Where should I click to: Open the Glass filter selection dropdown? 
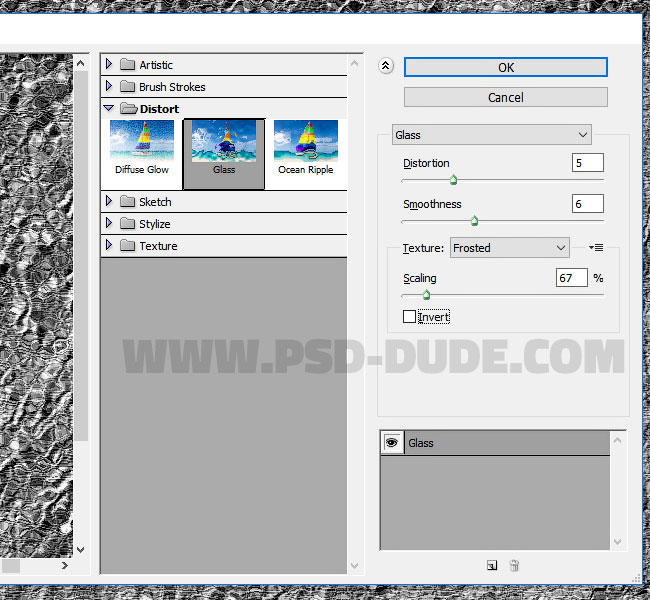point(492,135)
